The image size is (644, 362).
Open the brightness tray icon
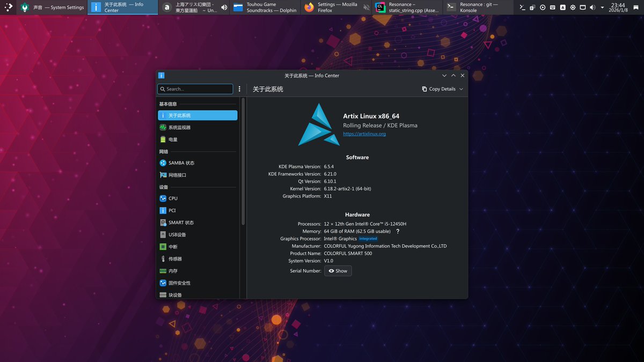[573, 8]
